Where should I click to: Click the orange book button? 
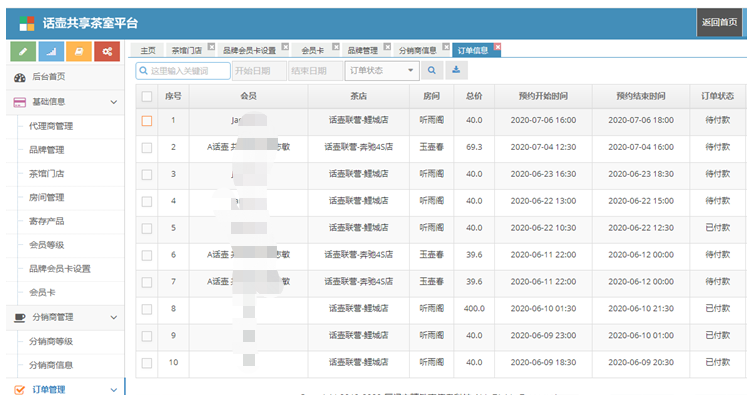click(x=79, y=51)
